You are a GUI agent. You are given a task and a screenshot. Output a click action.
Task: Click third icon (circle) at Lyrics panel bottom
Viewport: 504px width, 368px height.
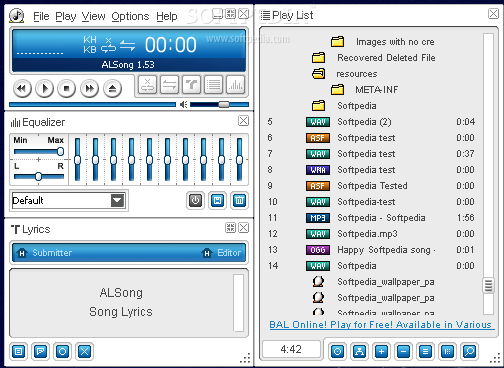tap(63, 352)
